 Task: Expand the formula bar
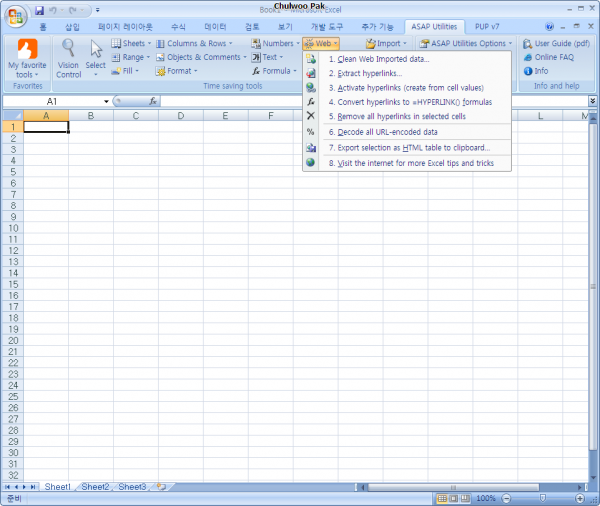(592, 101)
